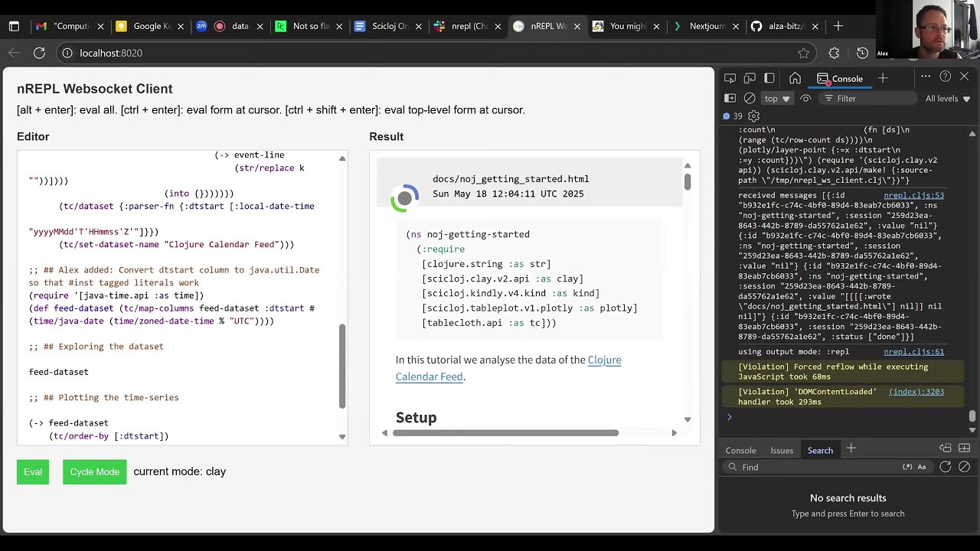The image size is (980, 551).
Task: Clear the search results
Action: point(964,467)
